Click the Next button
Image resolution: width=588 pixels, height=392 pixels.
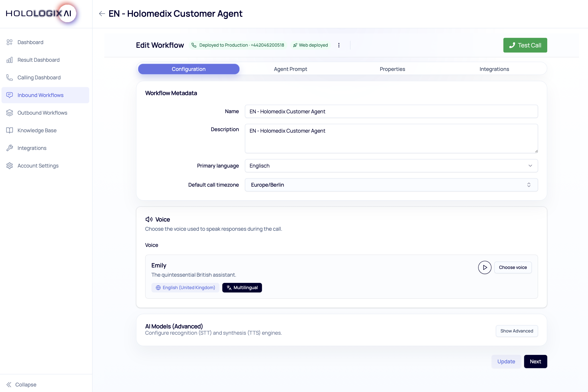click(x=535, y=362)
